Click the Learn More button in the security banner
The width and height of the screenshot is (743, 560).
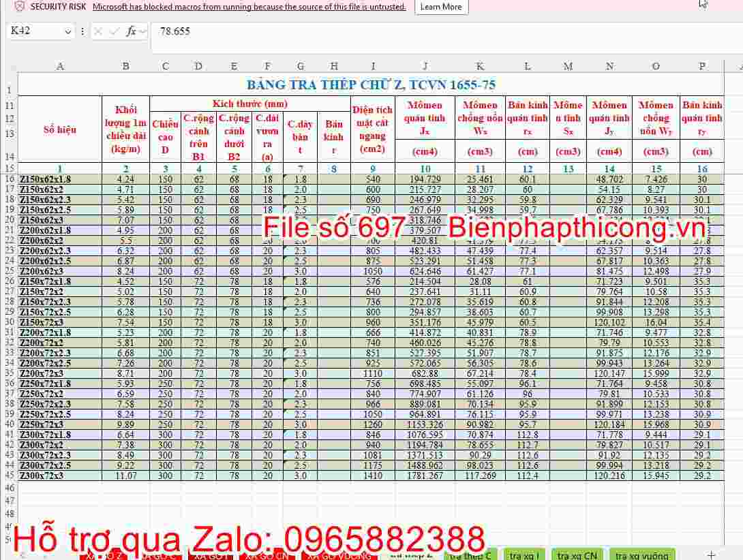click(x=440, y=7)
